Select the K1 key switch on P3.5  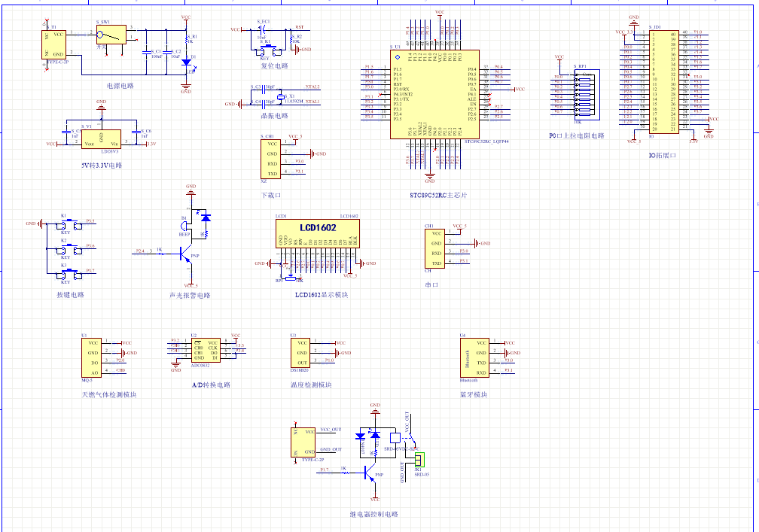pyautogui.click(x=70, y=225)
